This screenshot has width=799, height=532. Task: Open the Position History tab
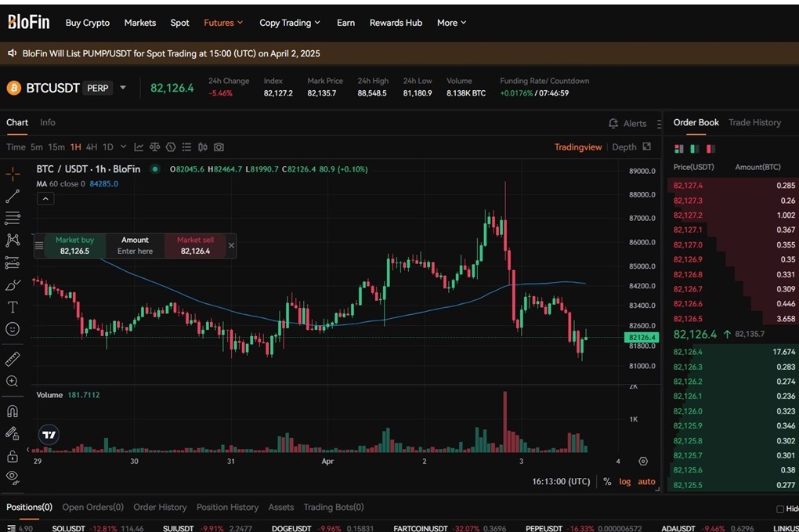click(x=227, y=507)
